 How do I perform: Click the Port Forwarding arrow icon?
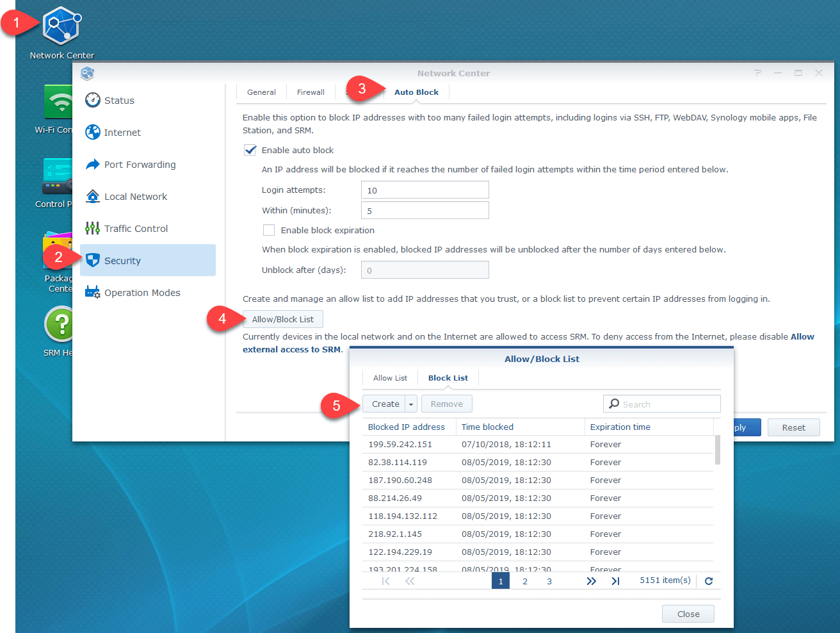point(93,164)
